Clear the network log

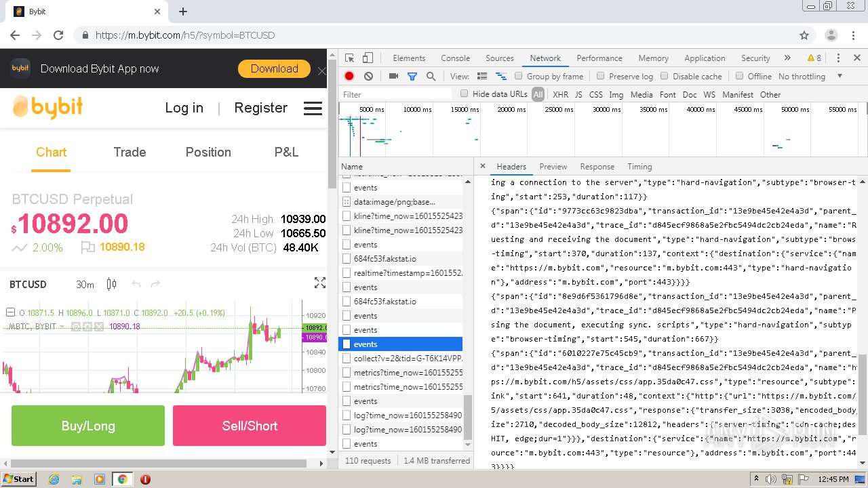[x=368, y=77]
